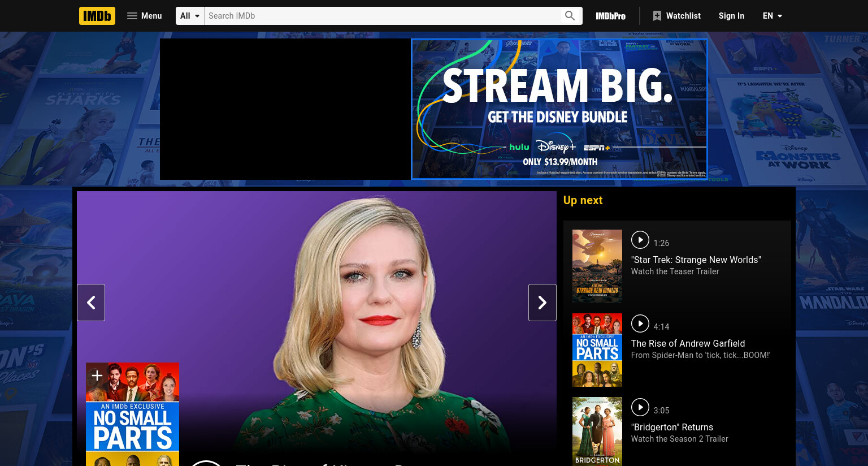Click the Up next heading
Screen dimensions: 868x466
tap(583, 200)
